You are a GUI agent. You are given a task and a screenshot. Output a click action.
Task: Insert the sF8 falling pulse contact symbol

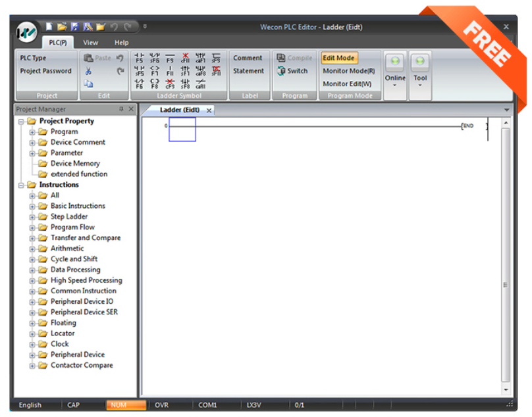pyautogui.click(x=185, y=84)
